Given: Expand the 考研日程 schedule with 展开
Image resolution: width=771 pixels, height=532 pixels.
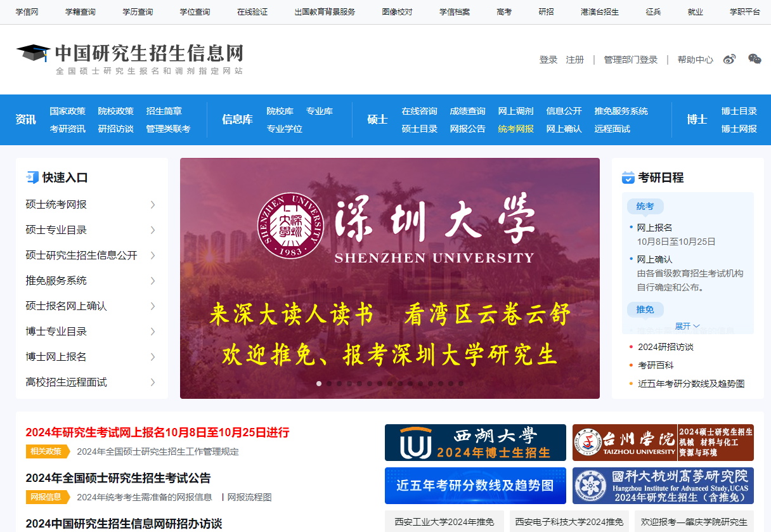Looking at the screenshot, I should pyautogui.click(x=687, y=326).
